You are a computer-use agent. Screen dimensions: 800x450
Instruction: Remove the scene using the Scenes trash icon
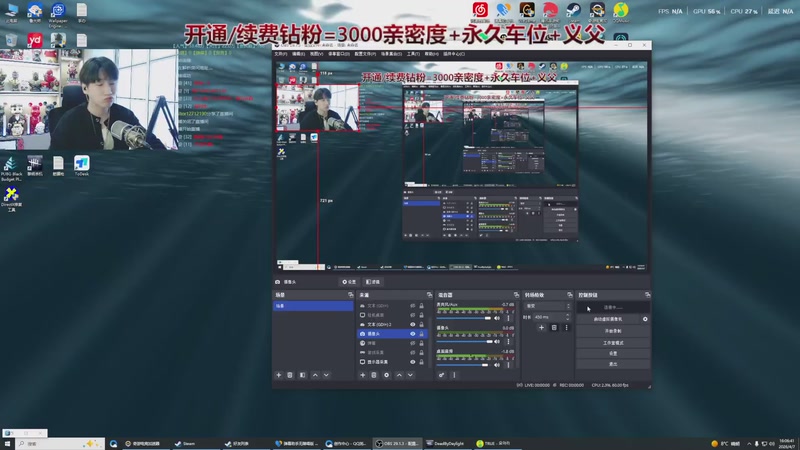[x=290, y=375]
